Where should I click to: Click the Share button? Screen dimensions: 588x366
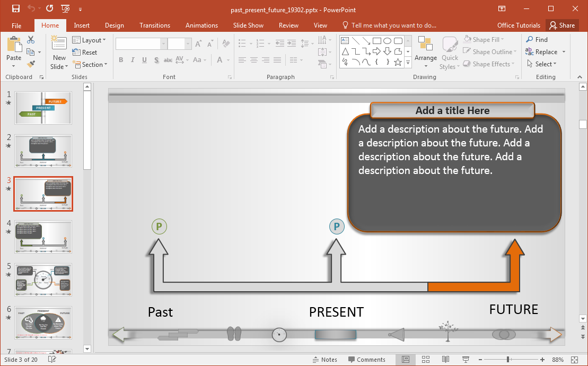tap(562, 25)
